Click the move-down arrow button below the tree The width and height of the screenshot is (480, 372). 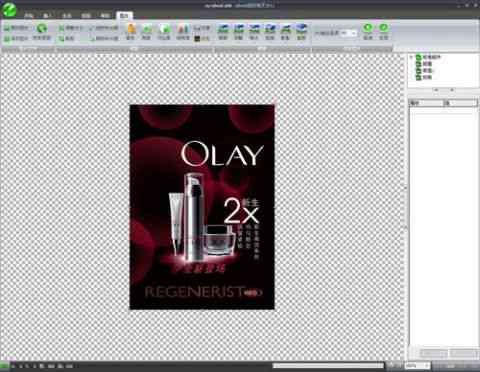coord(452,90)
